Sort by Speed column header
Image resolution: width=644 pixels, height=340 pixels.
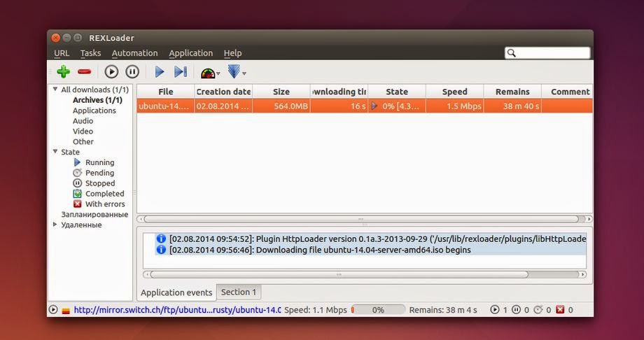[455, 92]
